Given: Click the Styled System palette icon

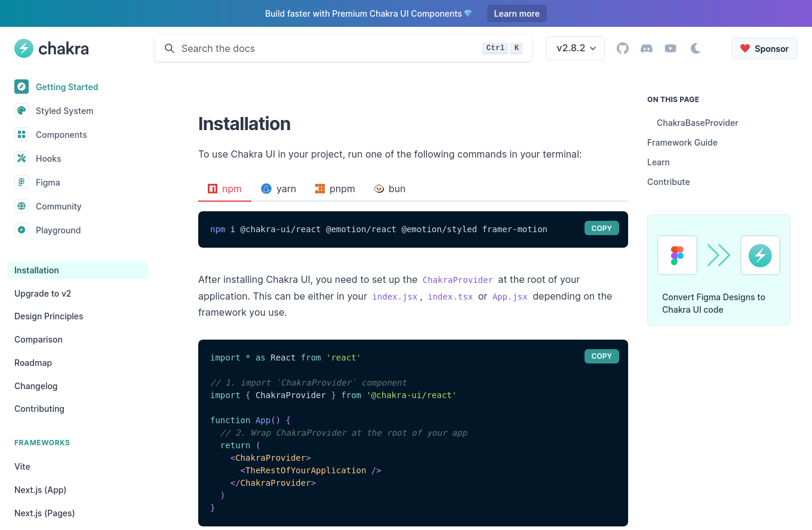Looking at the screenshot, I should 21,110.
